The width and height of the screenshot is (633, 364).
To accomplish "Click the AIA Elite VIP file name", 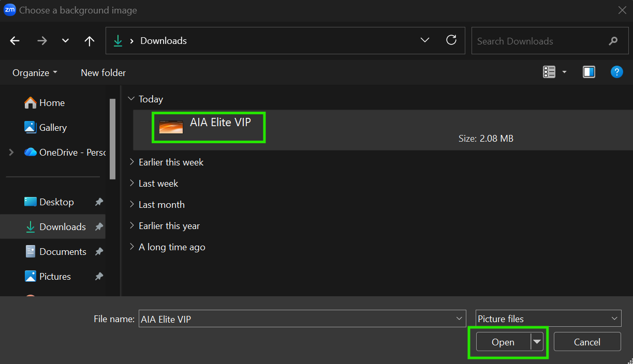I will click(x=220, y=123).
